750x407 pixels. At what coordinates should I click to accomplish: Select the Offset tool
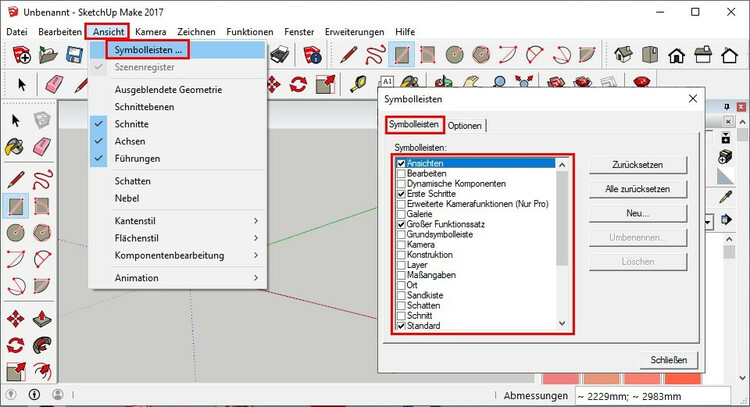coord(42,371)
